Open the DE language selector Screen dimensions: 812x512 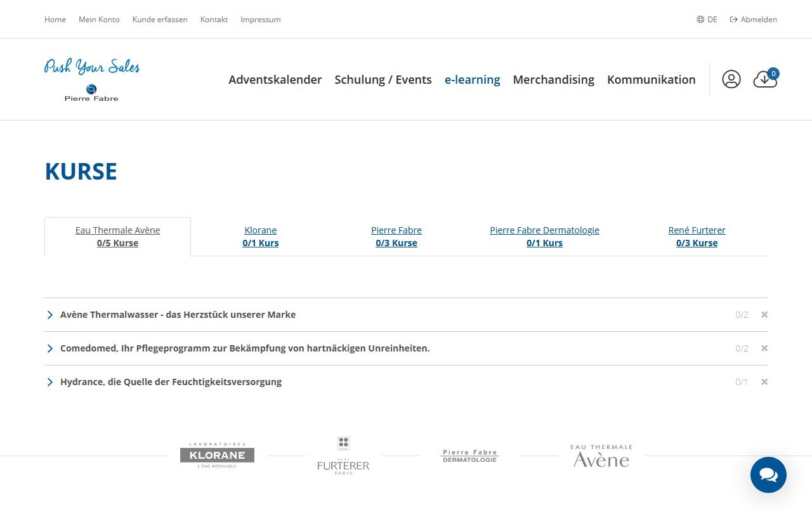point(707,20)
